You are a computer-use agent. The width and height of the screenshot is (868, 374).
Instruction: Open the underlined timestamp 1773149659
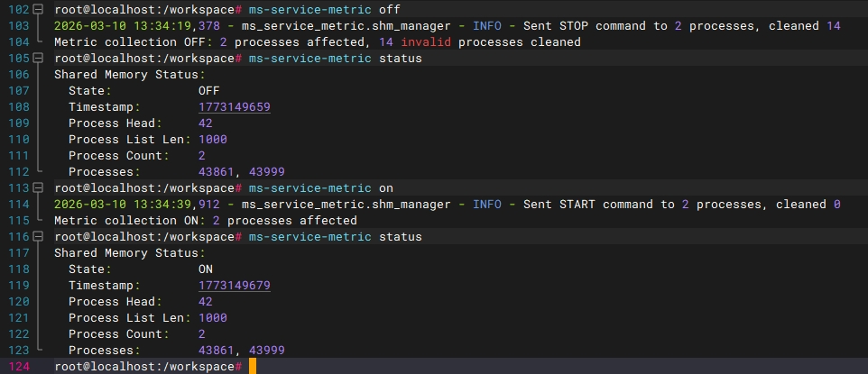click(x=235, y=106)
